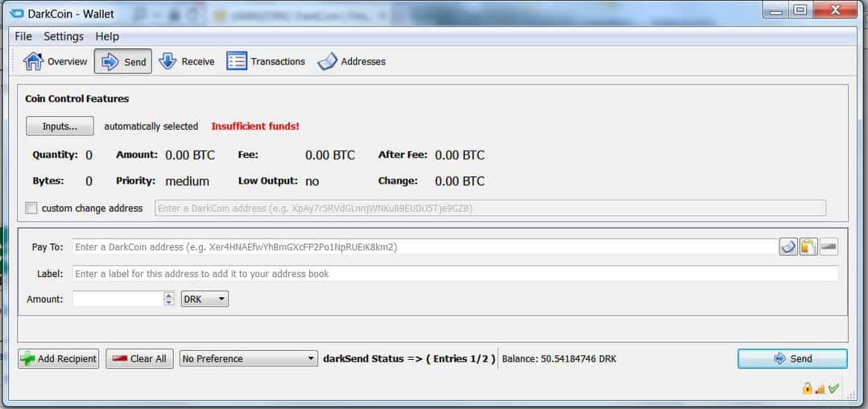Click the Send button at bottom
The height and width of the screenshot is (409, 868).
pos(792,358)
